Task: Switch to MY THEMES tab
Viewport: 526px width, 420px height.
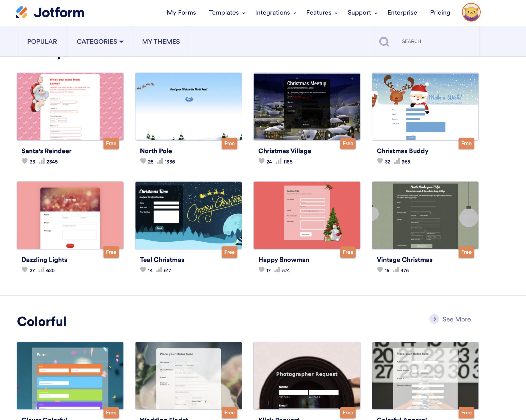Action: 161,41
